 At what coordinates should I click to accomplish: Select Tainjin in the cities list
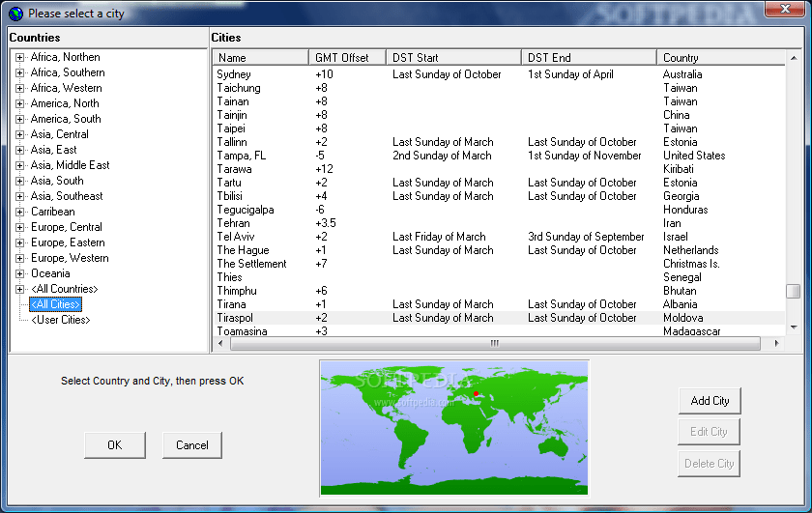(232, 115)
